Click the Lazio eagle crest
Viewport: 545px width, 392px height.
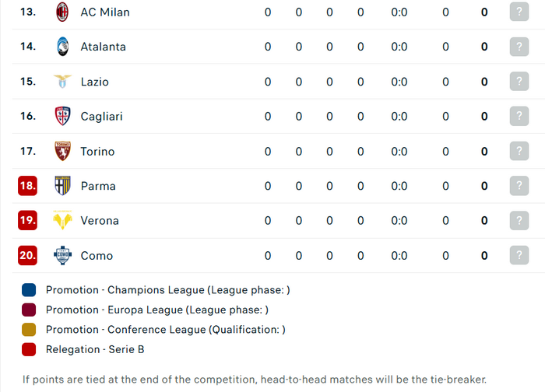62,82
